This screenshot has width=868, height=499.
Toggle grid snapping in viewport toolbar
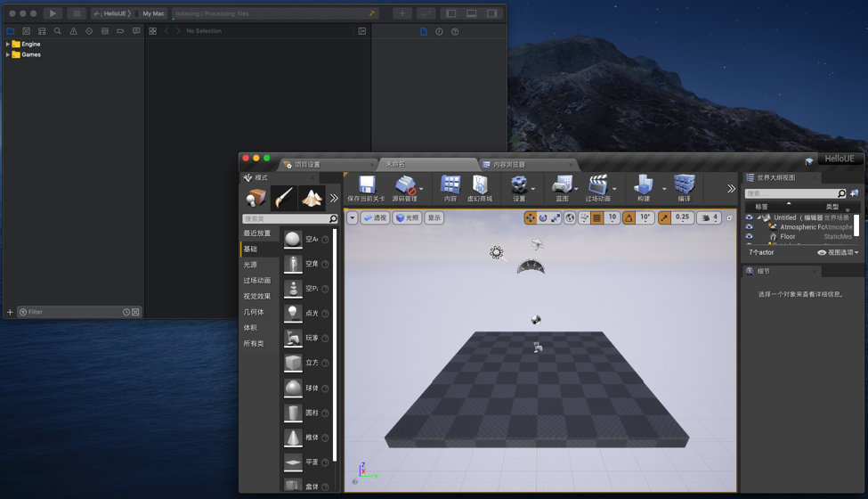pyautogui.click(x=596, y=217)
